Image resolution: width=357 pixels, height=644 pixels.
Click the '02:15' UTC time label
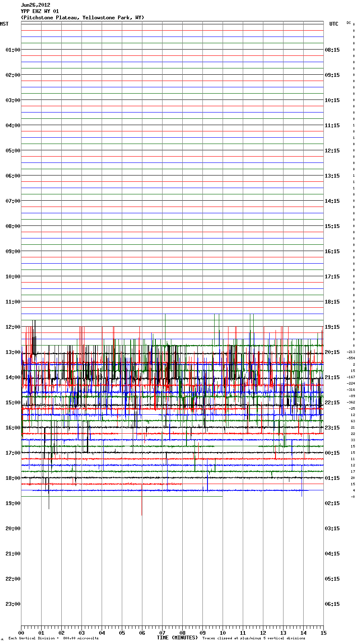332,503
